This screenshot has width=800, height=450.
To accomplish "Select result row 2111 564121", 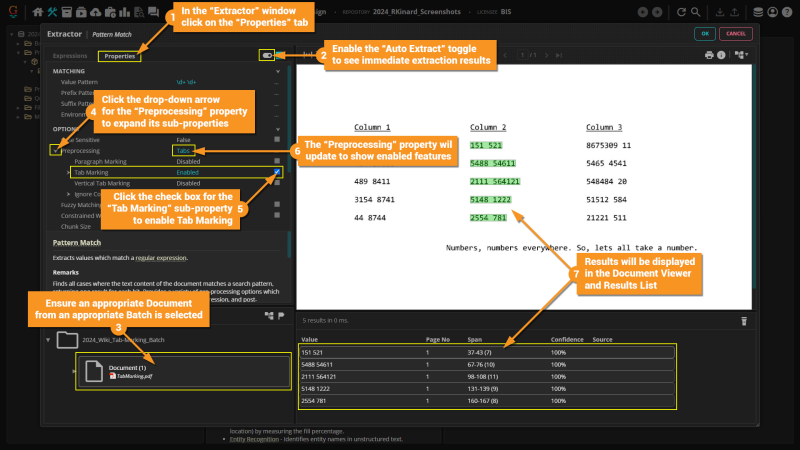I will pos(487,377).
